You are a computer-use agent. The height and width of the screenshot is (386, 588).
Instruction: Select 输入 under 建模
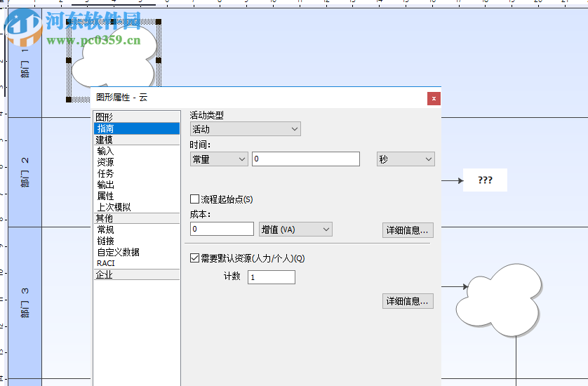[137, 151]
